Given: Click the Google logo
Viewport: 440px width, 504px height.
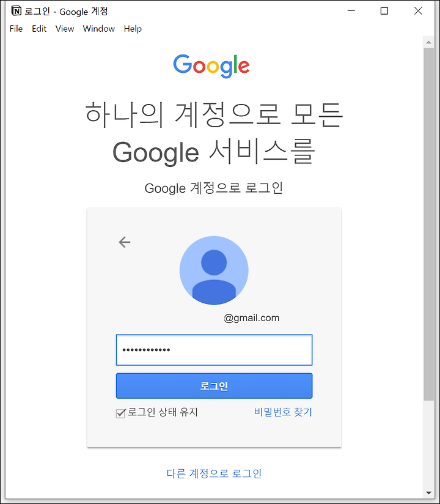Looking at the screenshot, I should pyautogui.click(x=211, y=66).
